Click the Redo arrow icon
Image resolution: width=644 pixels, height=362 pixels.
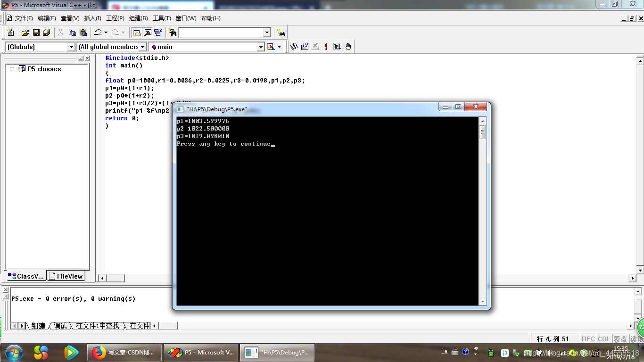tap(115, 33)
